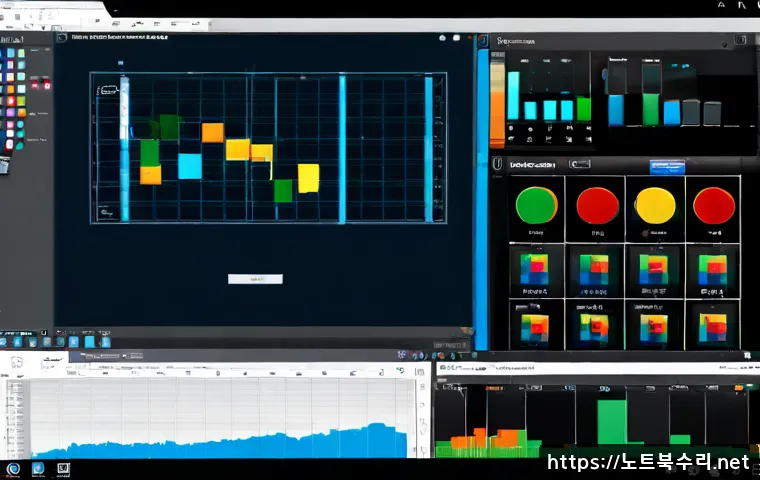Viewport: 760px width, 480px height.
Task: Click the rounded logo icon in the bottom-left chart window
Action: point(16,362)
